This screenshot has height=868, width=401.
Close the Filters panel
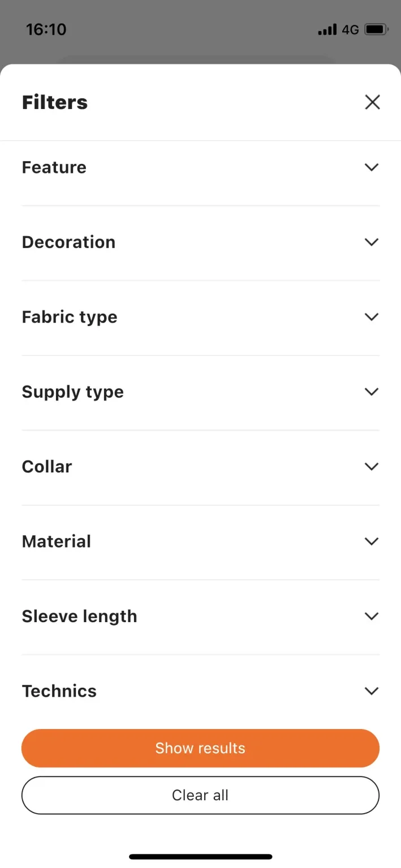[x=372, y=102]
